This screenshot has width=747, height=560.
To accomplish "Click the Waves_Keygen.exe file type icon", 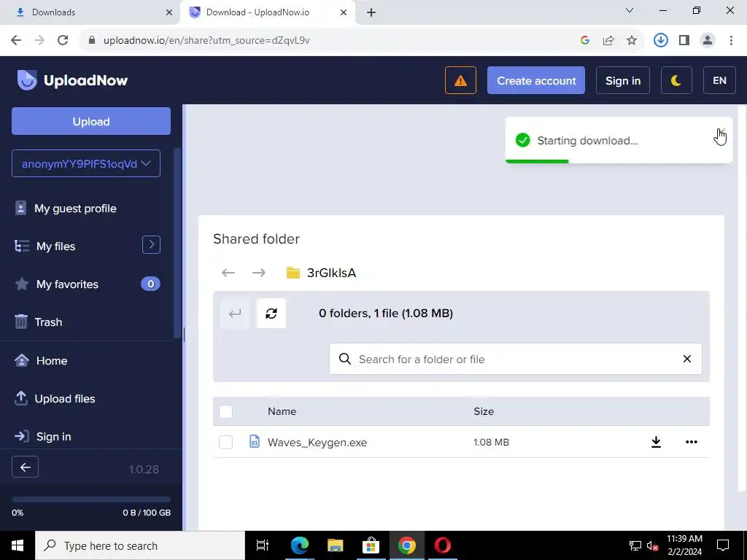I will tap(255, 441).
